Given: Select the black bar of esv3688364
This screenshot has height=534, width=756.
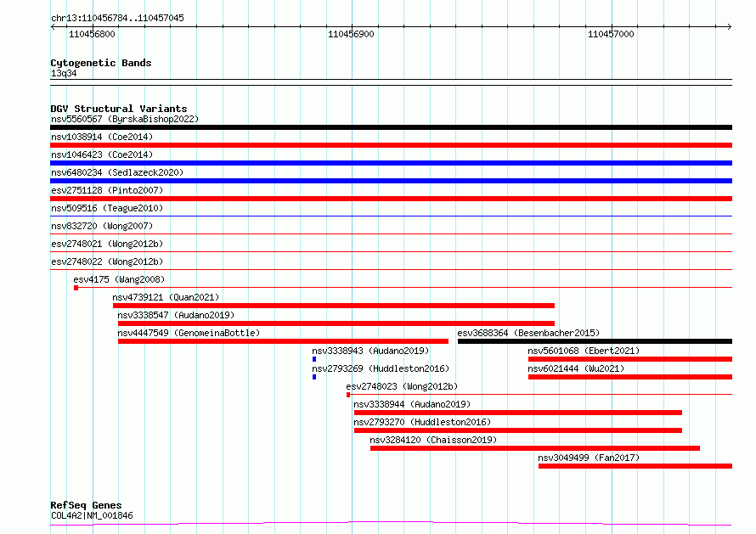Looking at the screenshot, I should coord(595,341).
